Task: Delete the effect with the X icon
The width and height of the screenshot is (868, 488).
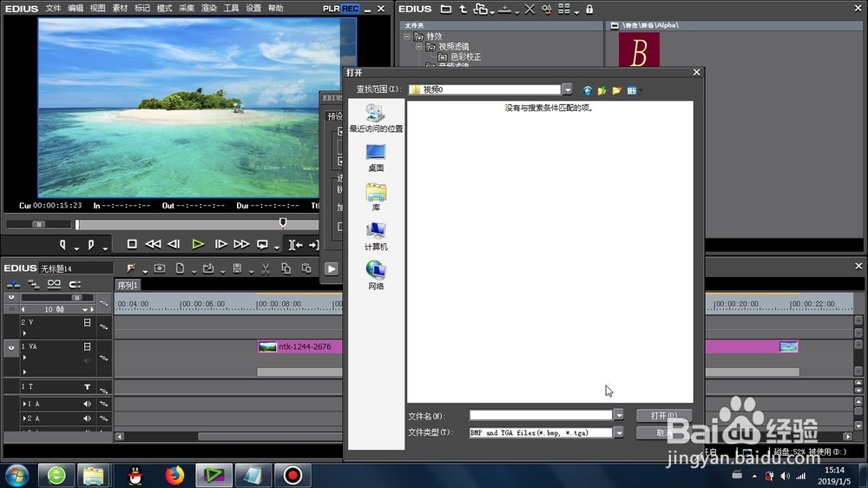Action: (x=529, y=9)
